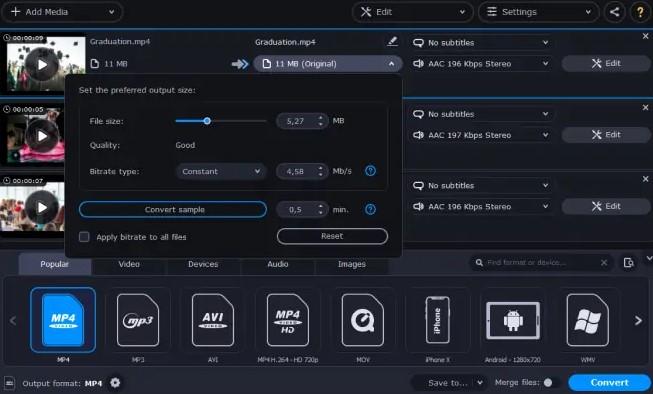Click the Find format or device search box

click(541, 262)
